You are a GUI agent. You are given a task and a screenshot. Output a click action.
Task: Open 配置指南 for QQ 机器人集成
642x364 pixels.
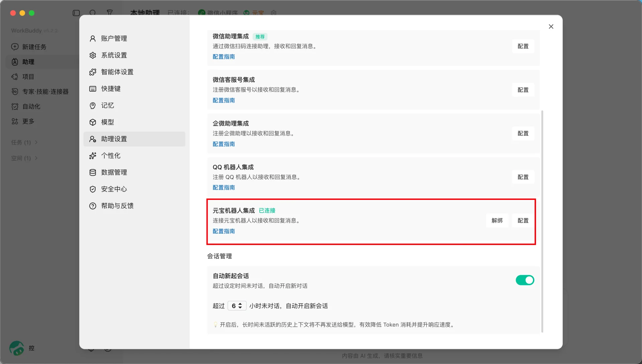(x=224, y=188)
